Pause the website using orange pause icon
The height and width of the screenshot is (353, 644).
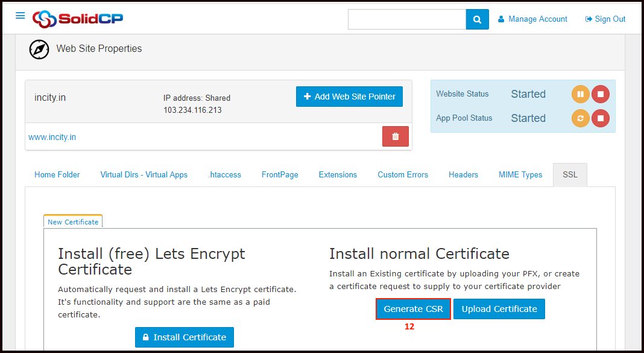pyautogui.click(x=580, y=94)
